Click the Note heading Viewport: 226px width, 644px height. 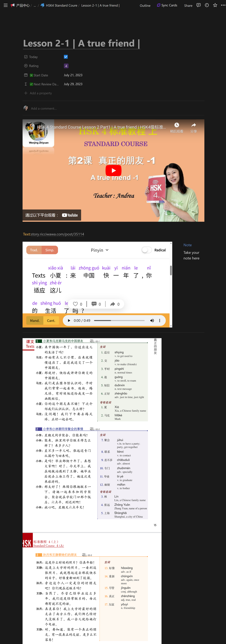188,245
